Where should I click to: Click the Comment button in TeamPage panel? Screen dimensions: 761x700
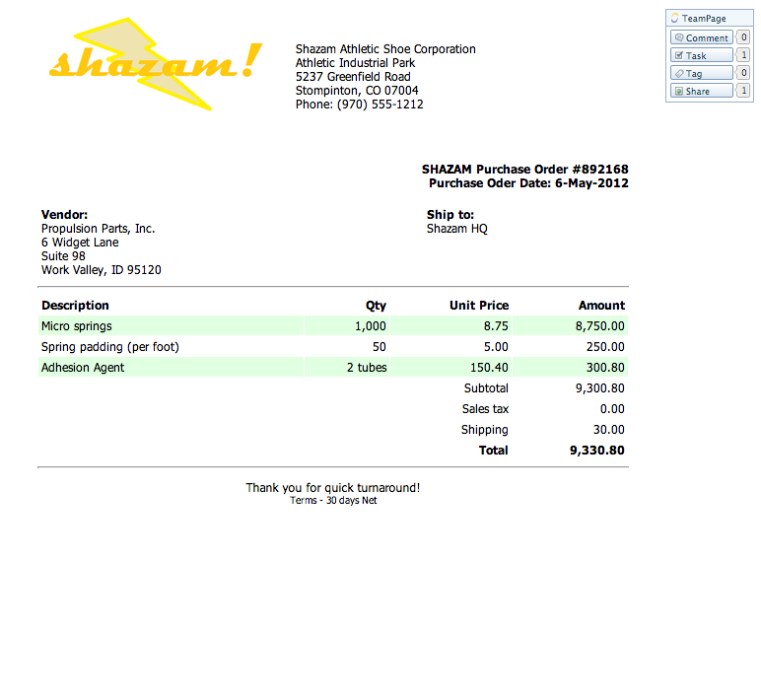[x=701, y=37]
